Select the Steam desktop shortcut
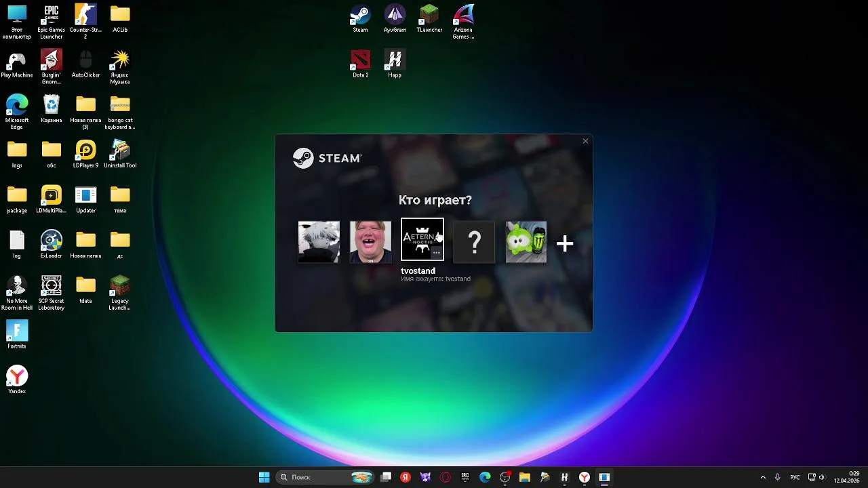Screen dimensions: 868x488 click(x=360, y=19)
